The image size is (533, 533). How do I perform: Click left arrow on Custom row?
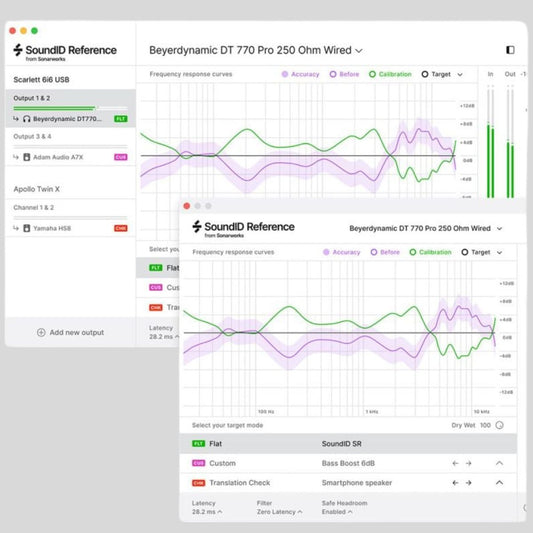[455, 463]
